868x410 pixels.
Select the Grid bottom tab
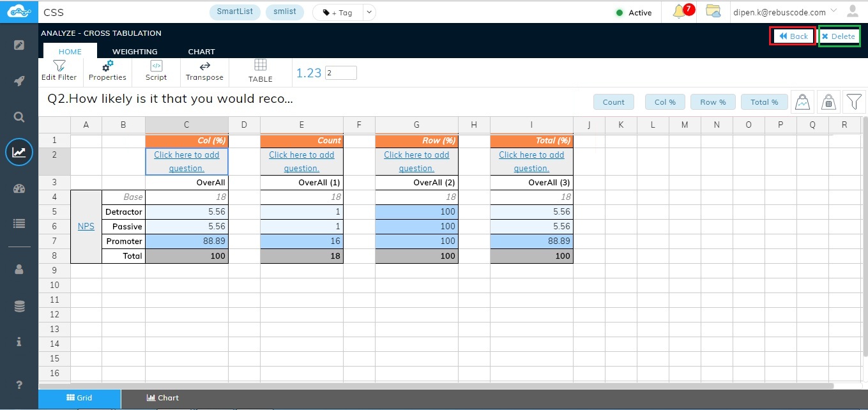click(80, 398)
